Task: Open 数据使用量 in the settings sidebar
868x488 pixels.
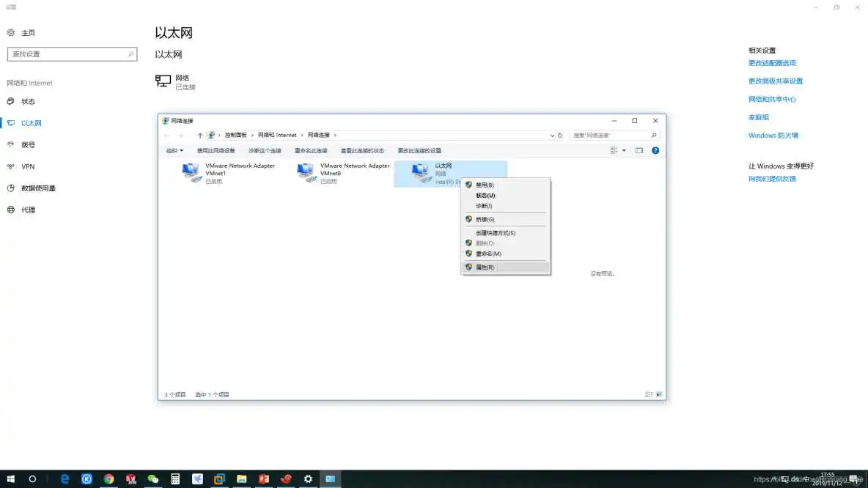Action: point(38,188)
